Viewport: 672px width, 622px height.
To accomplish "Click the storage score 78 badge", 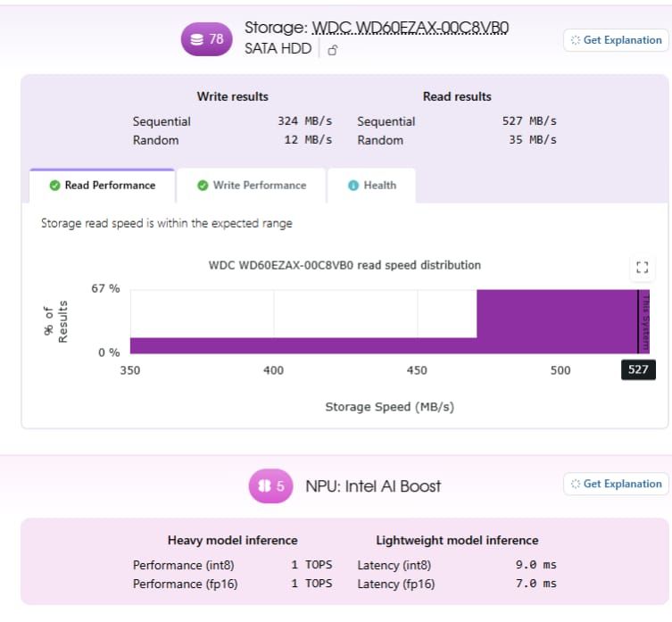I will [206, 39].
